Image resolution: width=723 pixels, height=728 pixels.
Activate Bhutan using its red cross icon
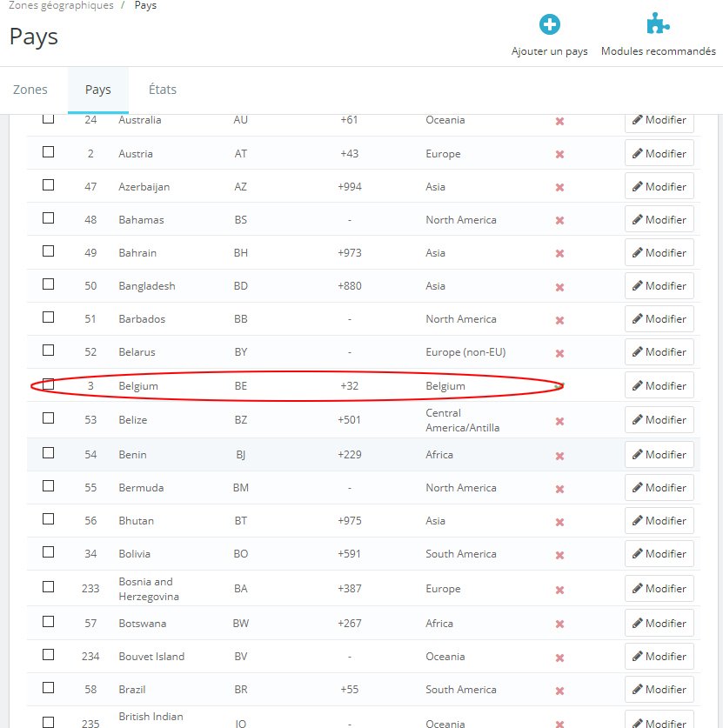pos(559,522)
